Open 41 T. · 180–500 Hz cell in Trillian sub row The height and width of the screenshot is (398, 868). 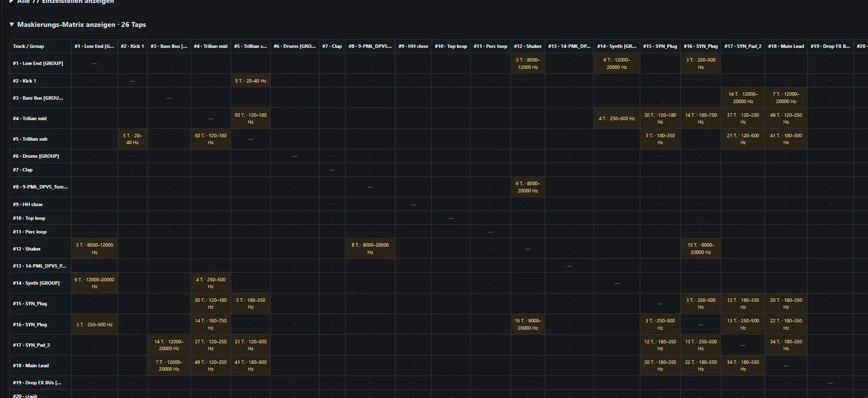(x=786, y=139)
